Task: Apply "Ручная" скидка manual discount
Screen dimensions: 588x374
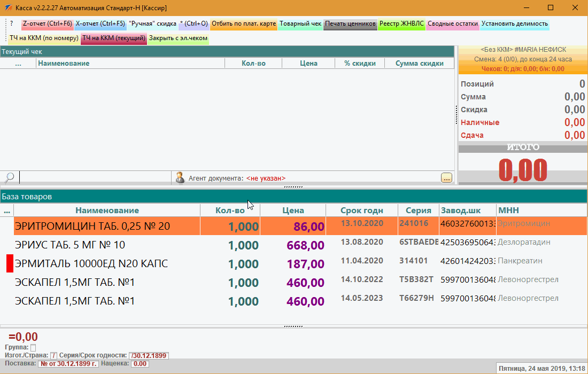Action: click(152, 24)
